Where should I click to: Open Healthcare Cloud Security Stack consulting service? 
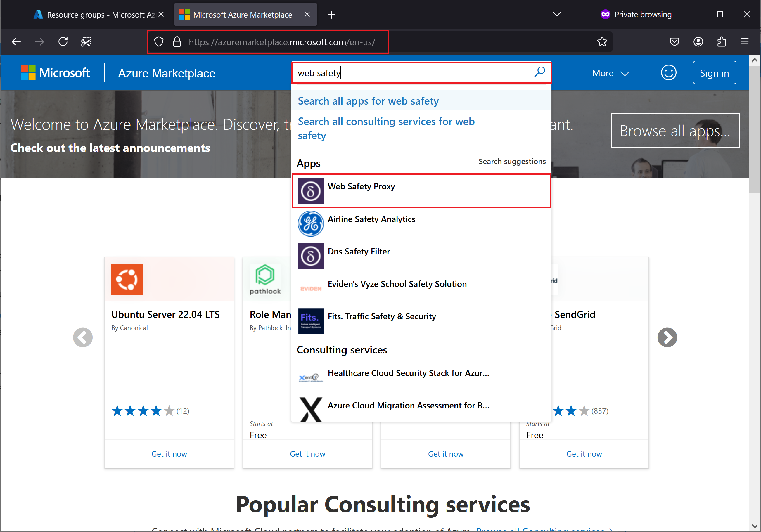click(x=421, y=377)
